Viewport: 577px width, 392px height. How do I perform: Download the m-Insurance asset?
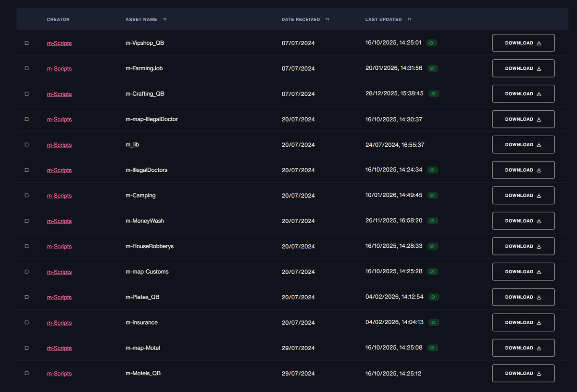(523, 322)
